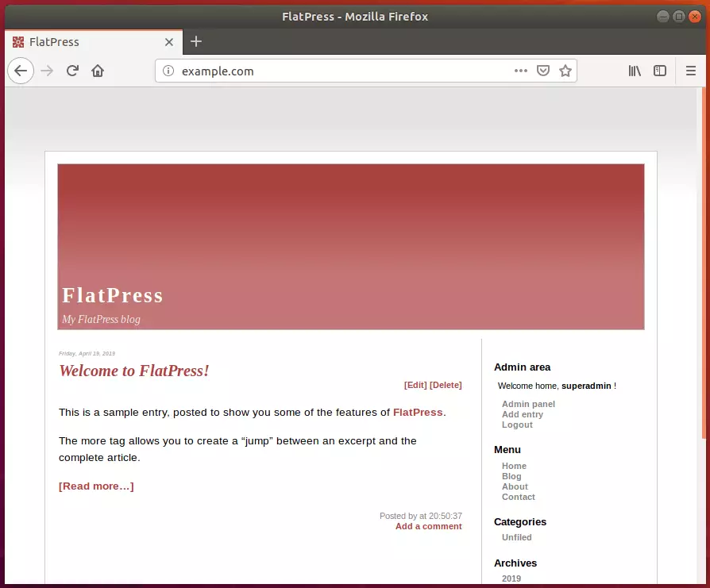Open Contact from the sidebar Menu
This screenshot has height=588, width=710.
[x=518, y=497]
